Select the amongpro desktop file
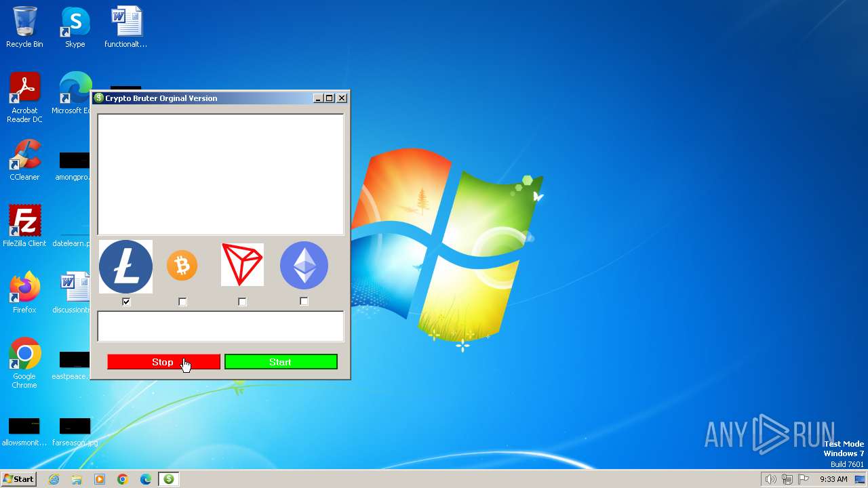 point(73,167)
